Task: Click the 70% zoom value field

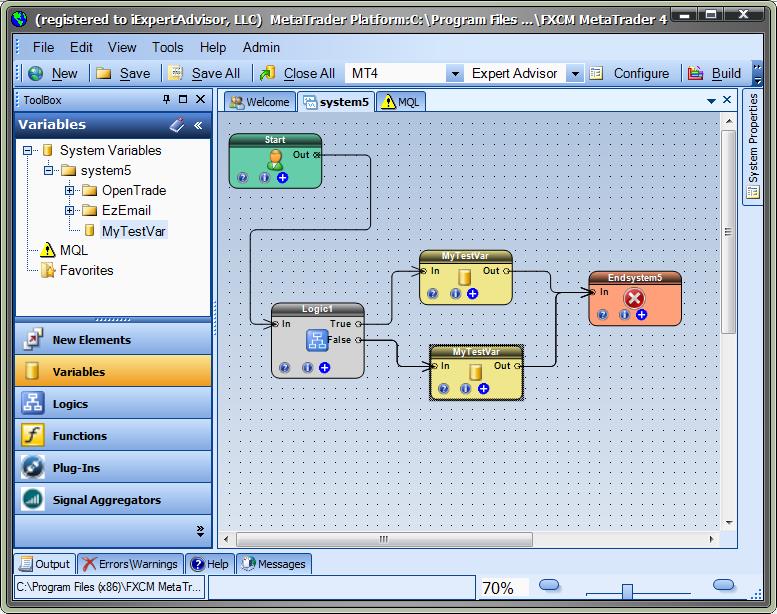Action: pyautogui.click(x=503, y=588)
